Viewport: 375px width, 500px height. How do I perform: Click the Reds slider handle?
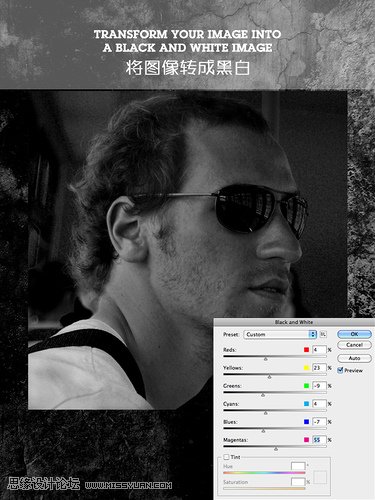tap(266, 359)
